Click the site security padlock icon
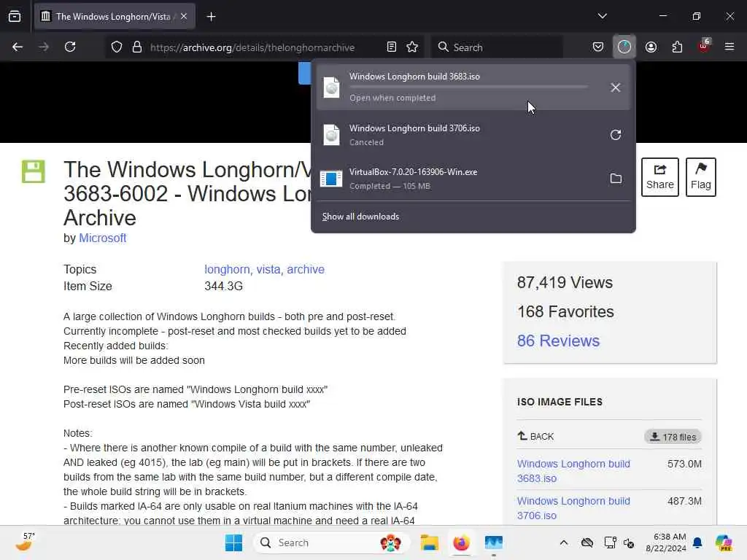This screenshot has height=560, width=747. pyautogui.click(x=137, y=47)
